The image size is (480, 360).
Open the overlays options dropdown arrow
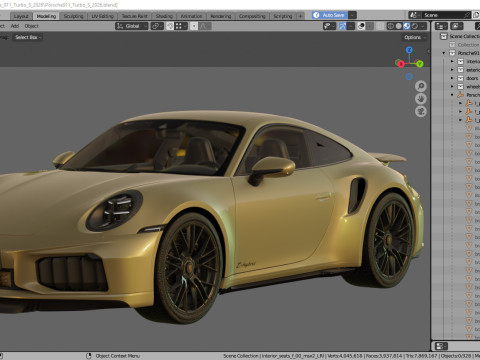(369, 26)
